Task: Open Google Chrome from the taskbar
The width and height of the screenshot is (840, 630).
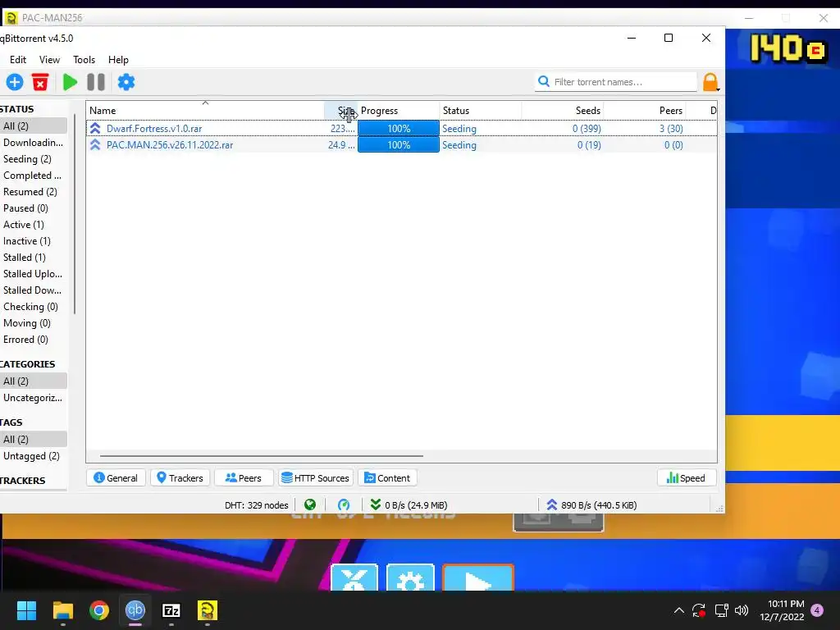Action: click(99, 610)
